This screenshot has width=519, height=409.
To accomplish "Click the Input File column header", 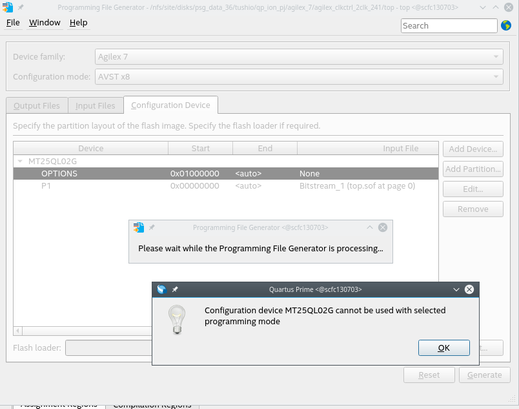I will [368, 148].
